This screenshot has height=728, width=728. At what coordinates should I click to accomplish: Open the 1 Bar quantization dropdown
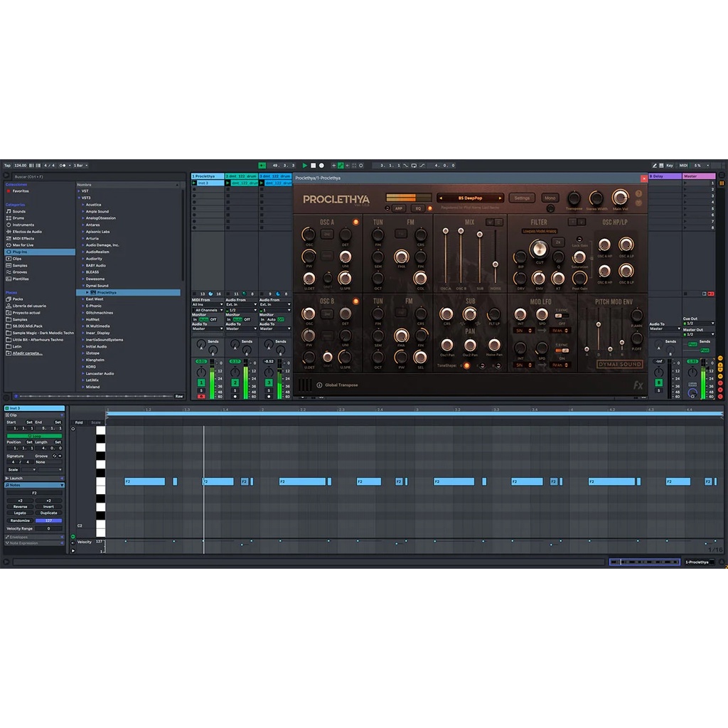point(80,165)
